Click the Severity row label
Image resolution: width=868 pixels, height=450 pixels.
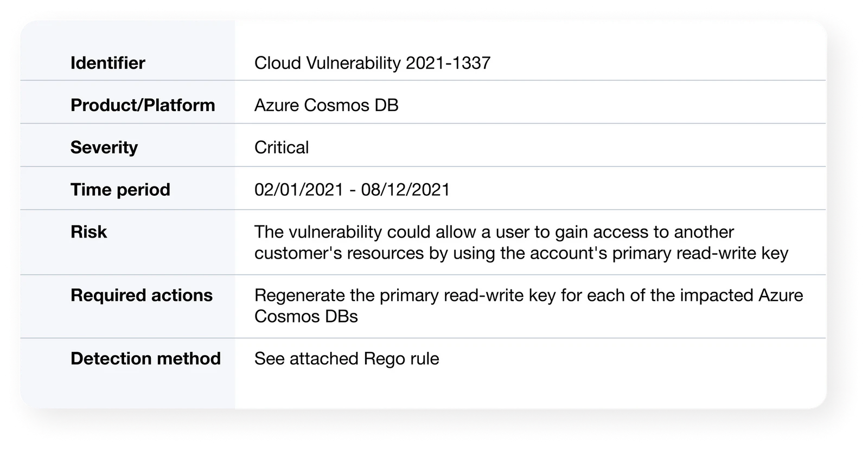pos(104,147)
